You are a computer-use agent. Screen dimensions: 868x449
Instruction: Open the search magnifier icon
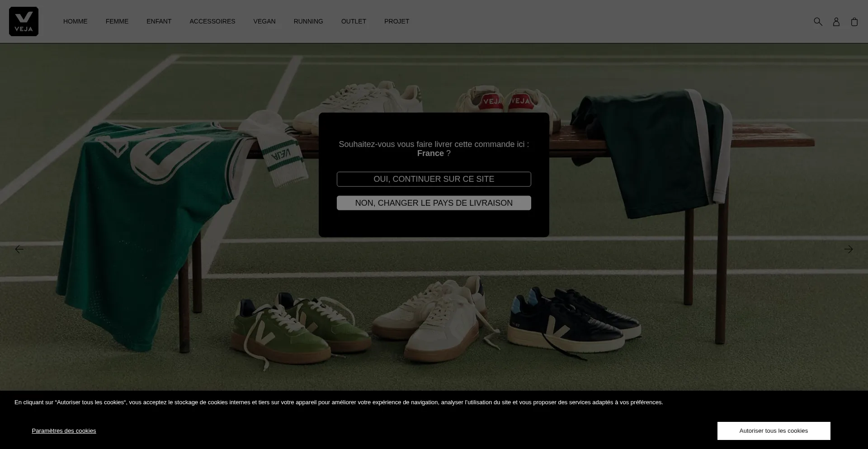818,22
